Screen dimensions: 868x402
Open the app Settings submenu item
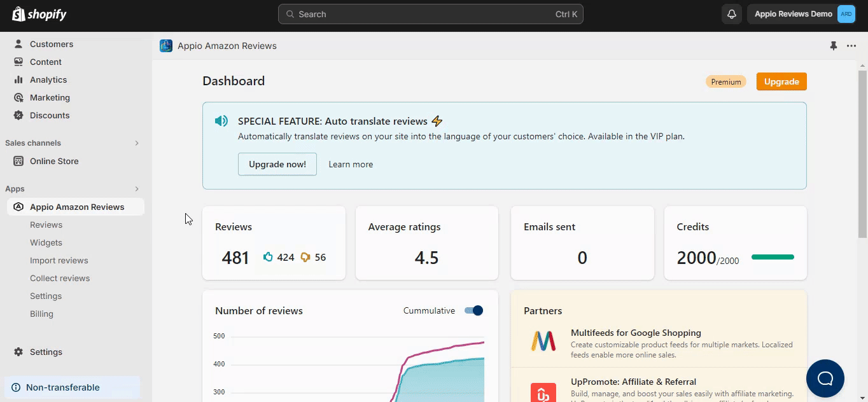pyautogui.click(x=46, y=296)
